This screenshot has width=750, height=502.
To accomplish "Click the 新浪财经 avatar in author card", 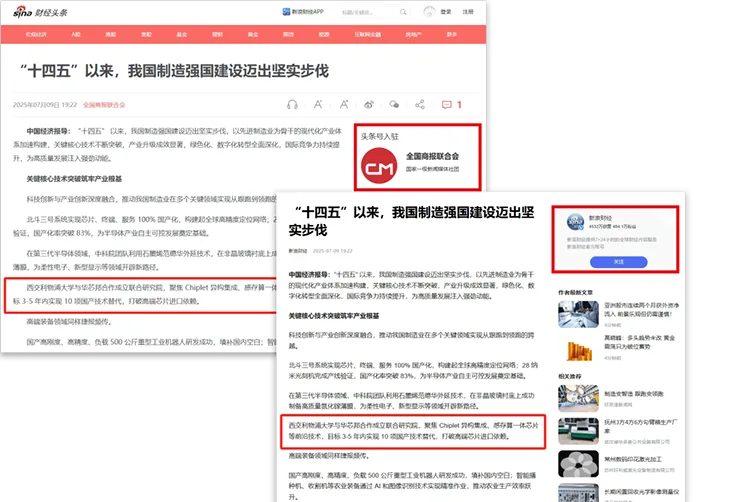I will [575, 222].
